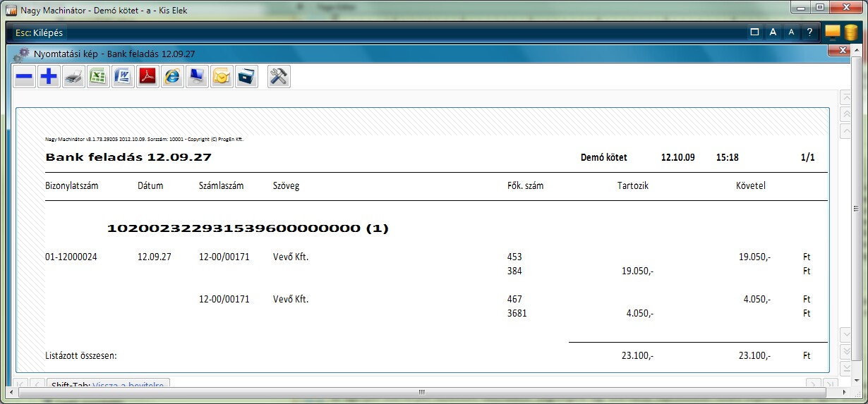The width and height of the screenshot is (868, 404).
Task: Click ledger number 384
Action: click(514, 271)
